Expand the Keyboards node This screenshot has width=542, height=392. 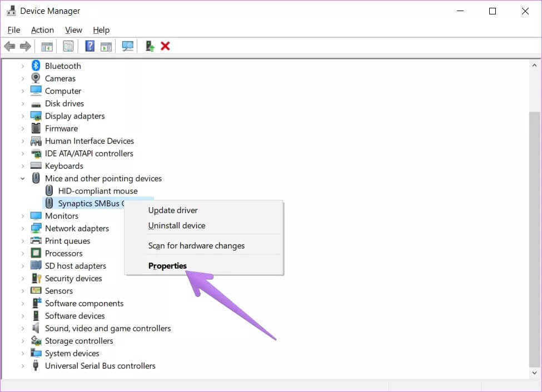point(23,166)
